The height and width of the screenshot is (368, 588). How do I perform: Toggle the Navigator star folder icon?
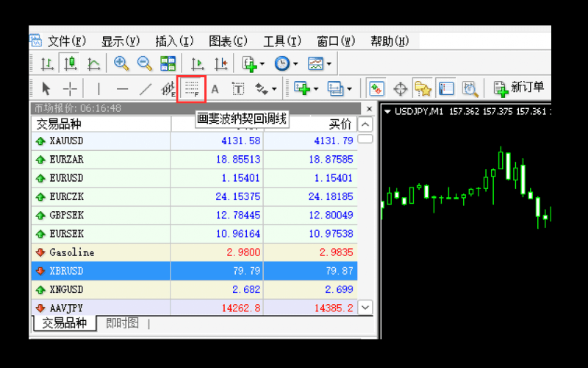423,89
